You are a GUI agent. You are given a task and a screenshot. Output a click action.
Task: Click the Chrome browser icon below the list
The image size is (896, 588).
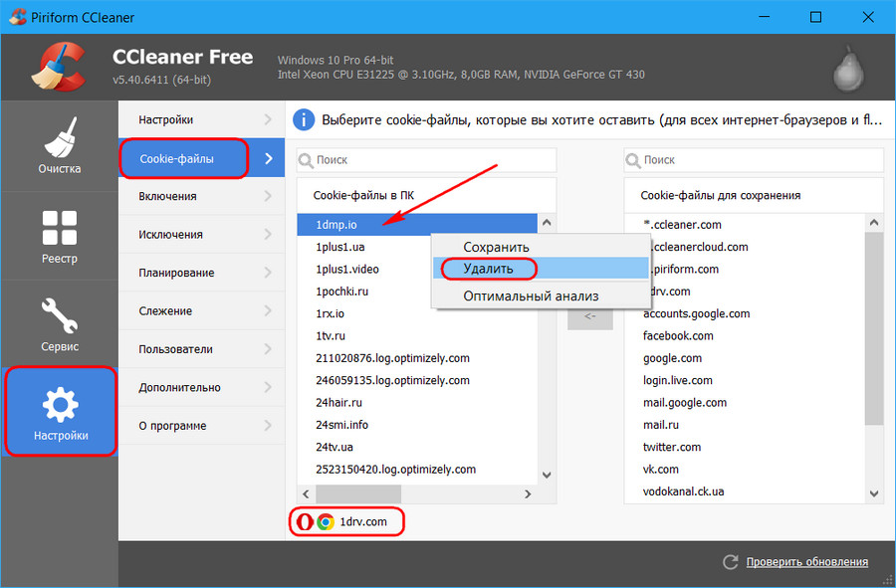(x=325, y=522)
